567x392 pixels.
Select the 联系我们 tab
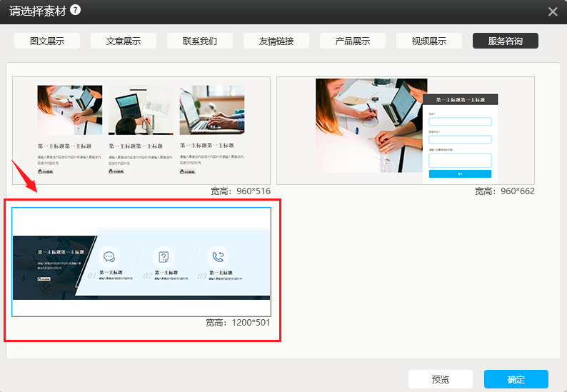coord(200,41)
